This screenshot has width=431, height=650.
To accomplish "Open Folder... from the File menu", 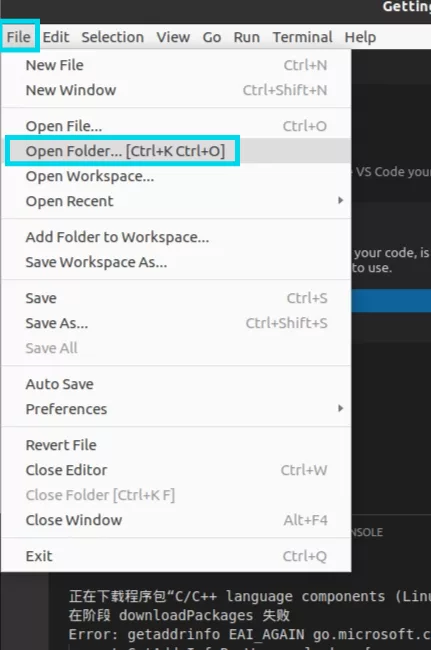I will tap(176, 151).
